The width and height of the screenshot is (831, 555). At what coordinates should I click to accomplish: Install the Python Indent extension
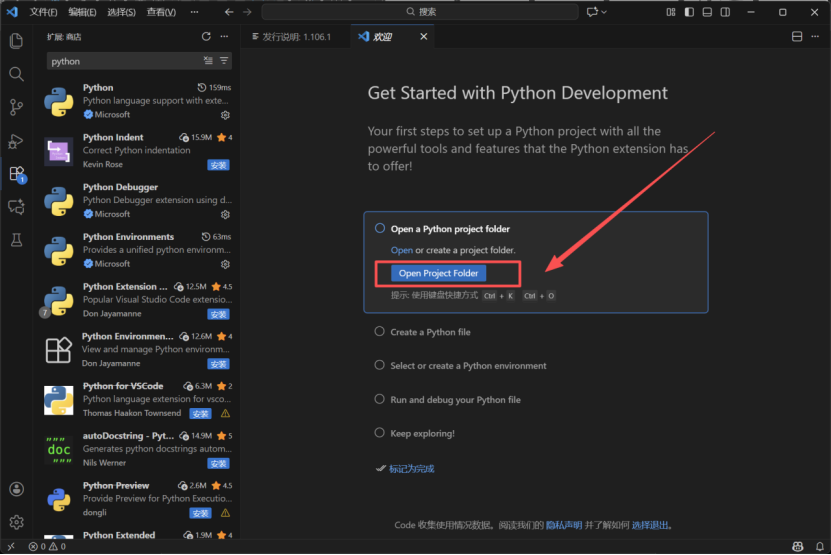(218, 165)
